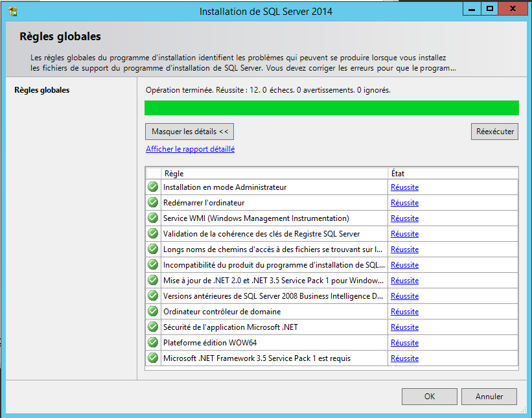Close the setup window with red X
532x418 pixels.
pos(513,9)
